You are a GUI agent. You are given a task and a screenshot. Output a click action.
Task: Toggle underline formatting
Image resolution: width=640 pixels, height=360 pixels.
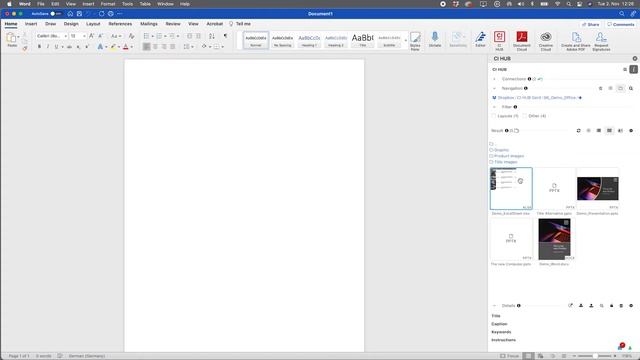click(x=56, y=47)
